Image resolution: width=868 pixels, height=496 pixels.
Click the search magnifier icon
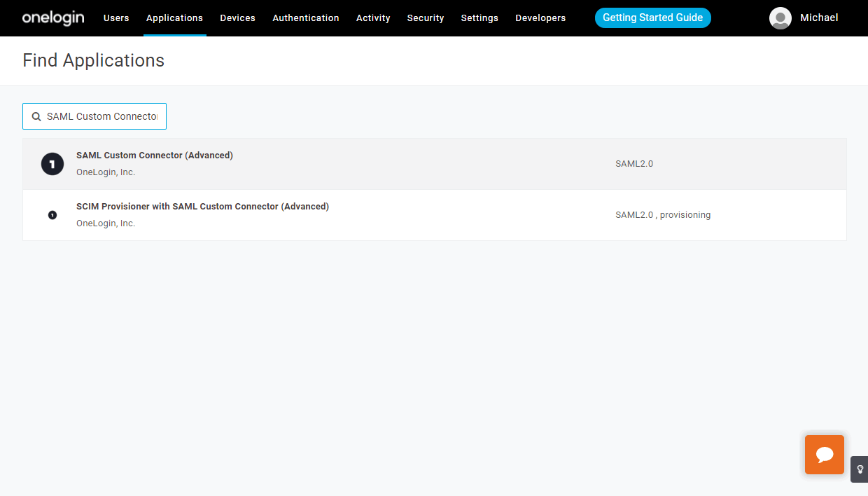pos(36,116)
